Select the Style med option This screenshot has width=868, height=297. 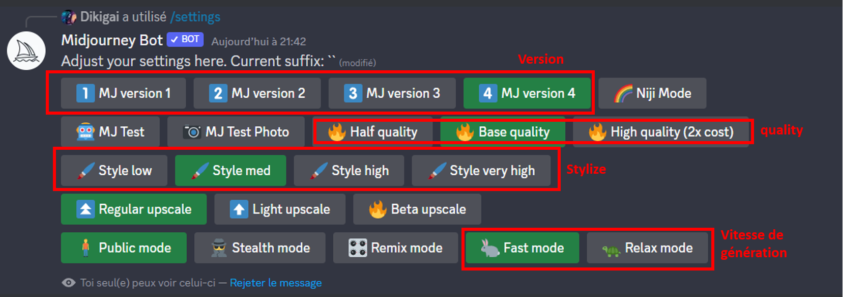point(230,171)
